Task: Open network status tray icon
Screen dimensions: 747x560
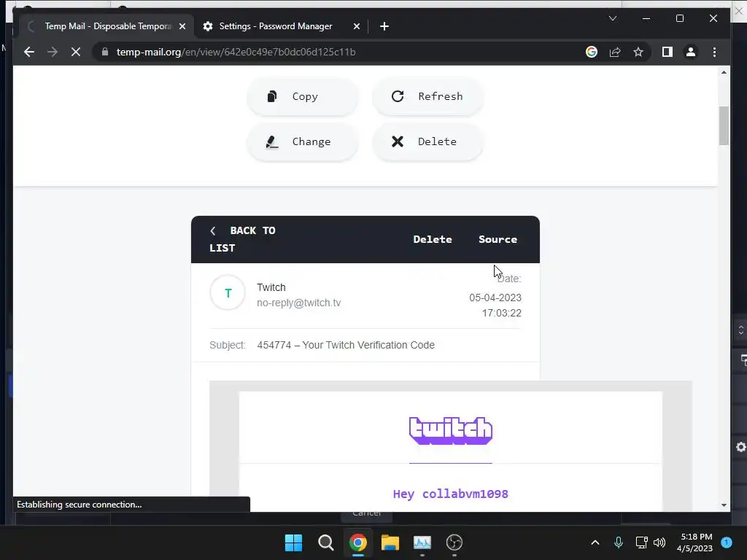Action: (642, 542)
